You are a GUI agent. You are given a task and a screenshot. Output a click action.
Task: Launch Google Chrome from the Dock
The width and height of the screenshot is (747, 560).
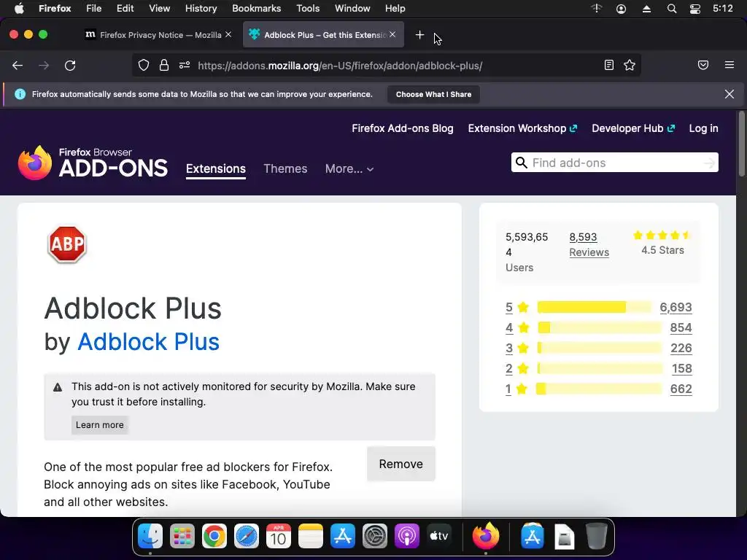coord(214,537)
